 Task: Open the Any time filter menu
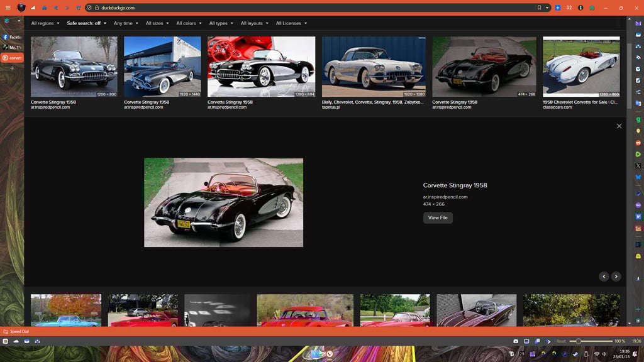click(x=126, y=23)
